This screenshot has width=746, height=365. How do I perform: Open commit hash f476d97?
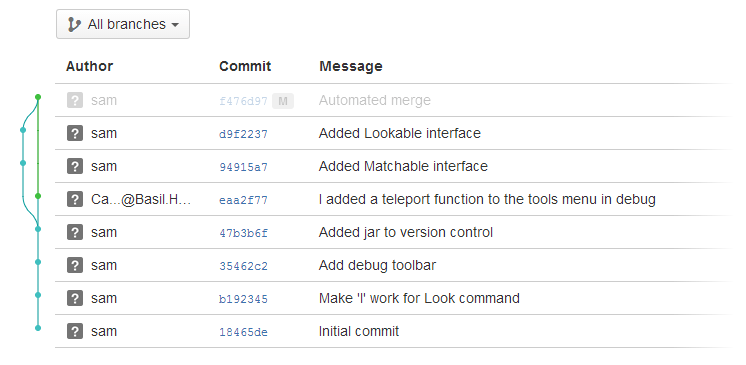point(243,101)
